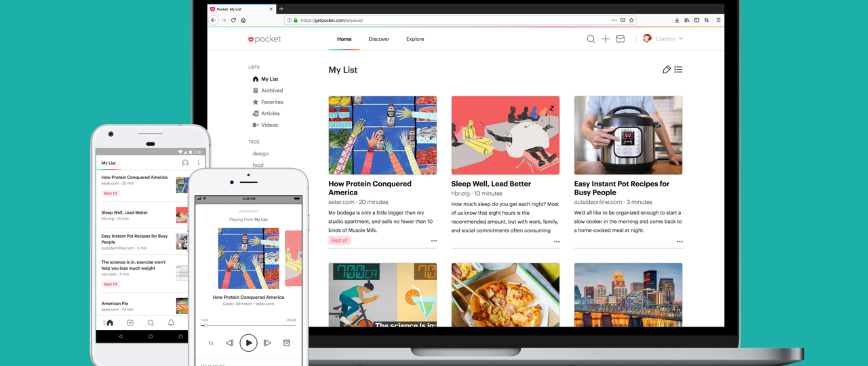Open Videos in the sidebar
Viewport: 868px width, 366px height.
(x=264, y=125)
